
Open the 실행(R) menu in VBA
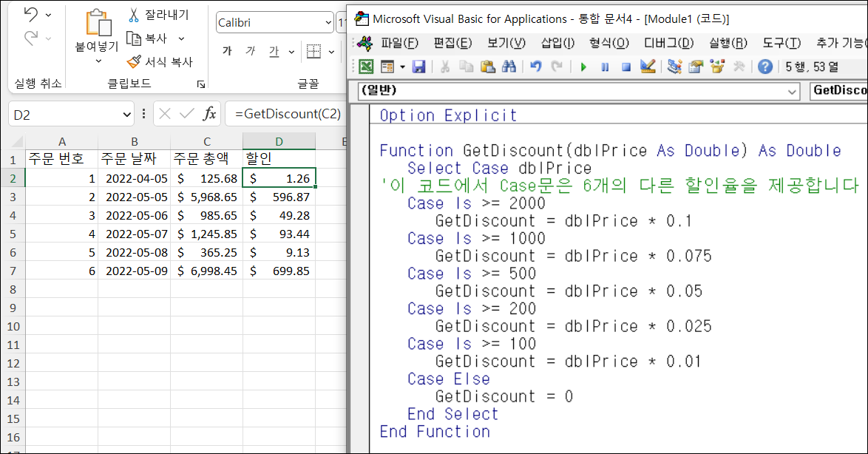pyautogui.click(x=728, y=43)
